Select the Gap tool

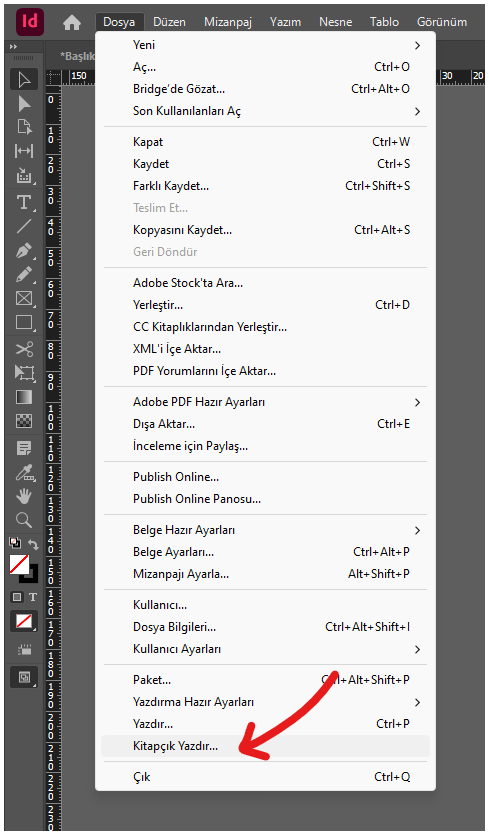coord(24,151)
